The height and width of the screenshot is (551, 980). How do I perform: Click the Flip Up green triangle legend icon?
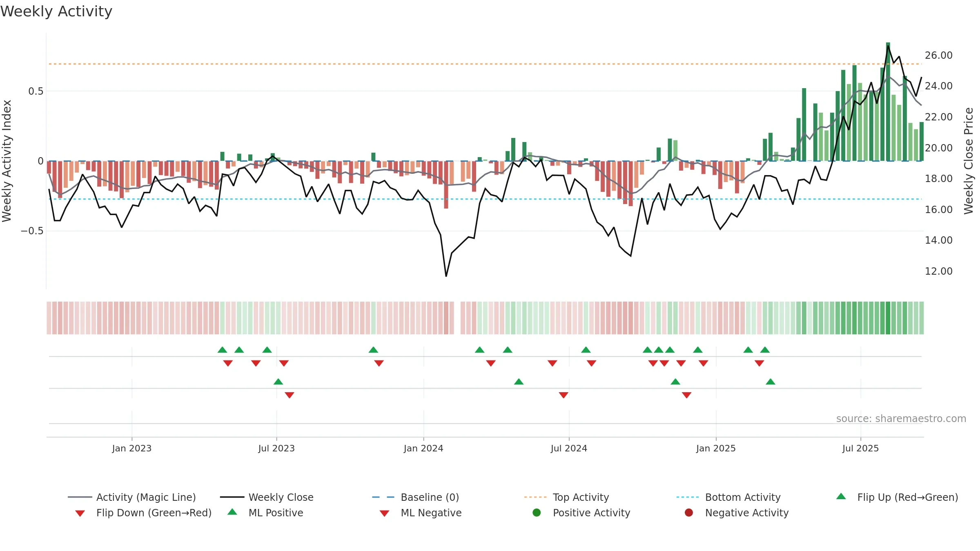click(841, 496)
